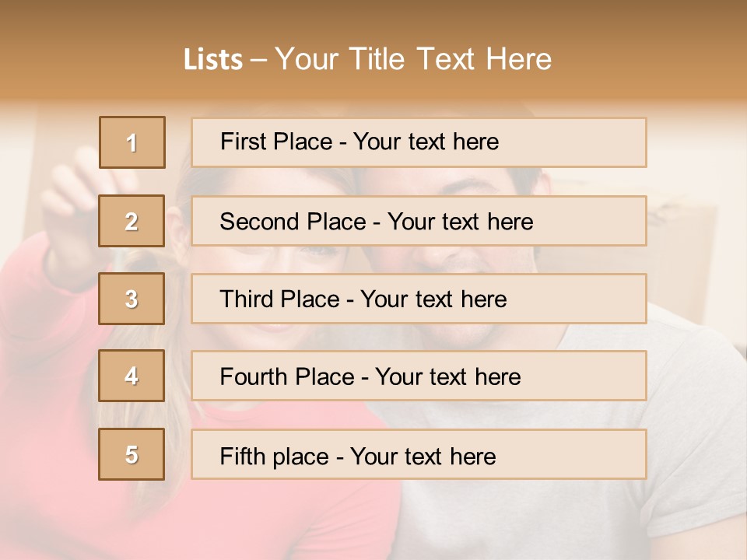Click the words "Fourth Place" in the list

coord(286,377)
